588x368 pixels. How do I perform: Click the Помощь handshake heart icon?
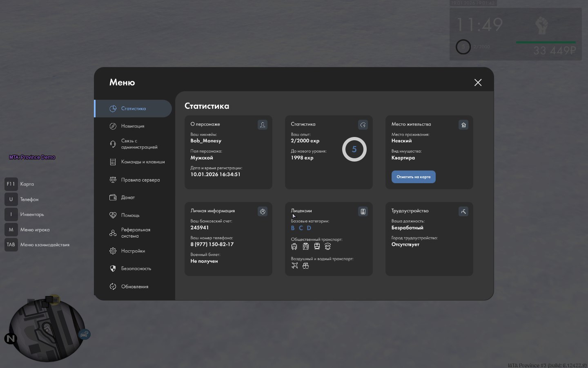click(x=113, y=215)
